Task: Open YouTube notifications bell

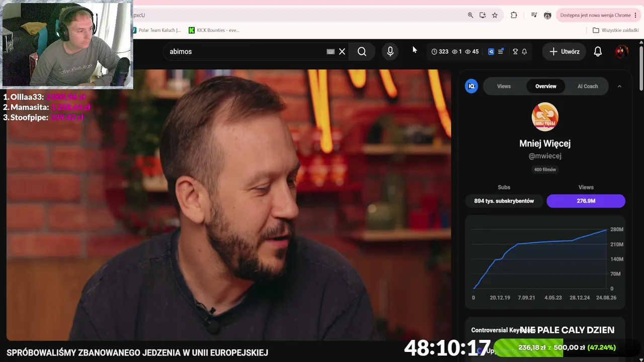Action: point(598,51)
